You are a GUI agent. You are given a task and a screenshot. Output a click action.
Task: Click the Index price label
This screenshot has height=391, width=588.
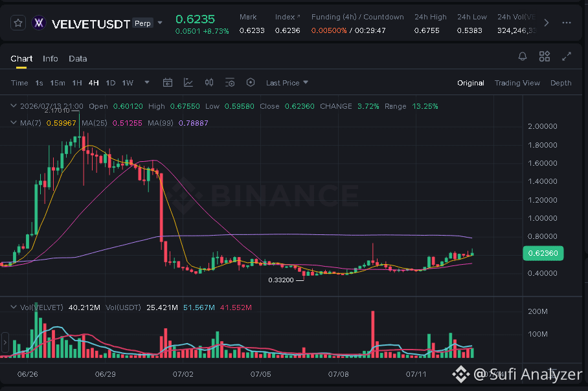(x=288, y=17)
